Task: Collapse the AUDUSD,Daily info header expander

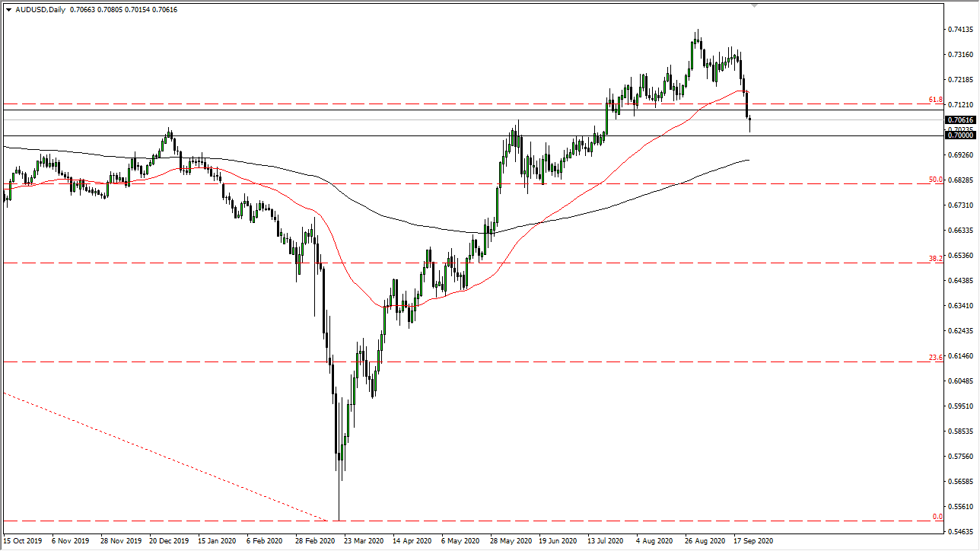Action: [8, 11]
